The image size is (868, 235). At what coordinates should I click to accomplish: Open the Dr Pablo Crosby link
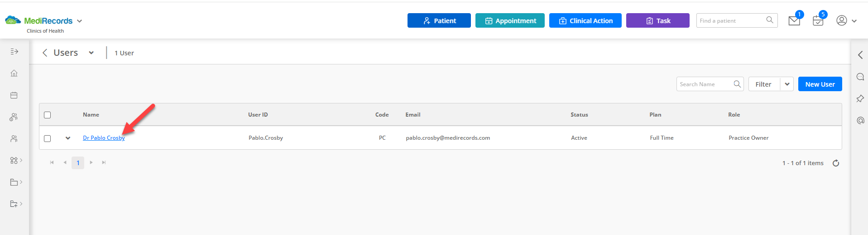coord(104,138)
